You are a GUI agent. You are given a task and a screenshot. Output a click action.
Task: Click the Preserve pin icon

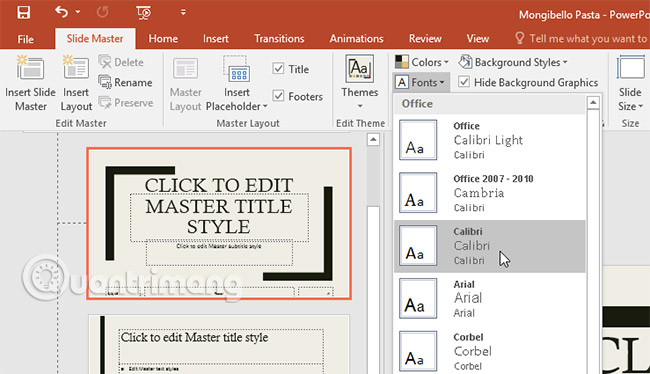105,102
